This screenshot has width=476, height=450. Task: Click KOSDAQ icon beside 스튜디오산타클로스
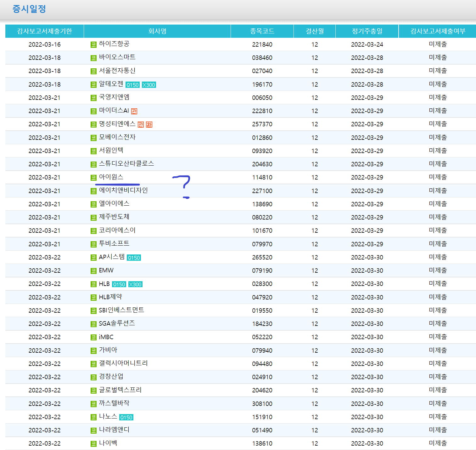coord(93,164)
